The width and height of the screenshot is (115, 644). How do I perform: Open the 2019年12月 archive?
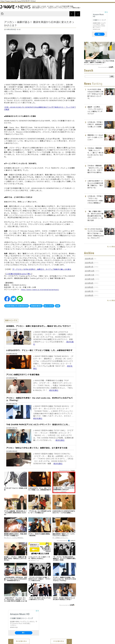[x=89, y=271]
